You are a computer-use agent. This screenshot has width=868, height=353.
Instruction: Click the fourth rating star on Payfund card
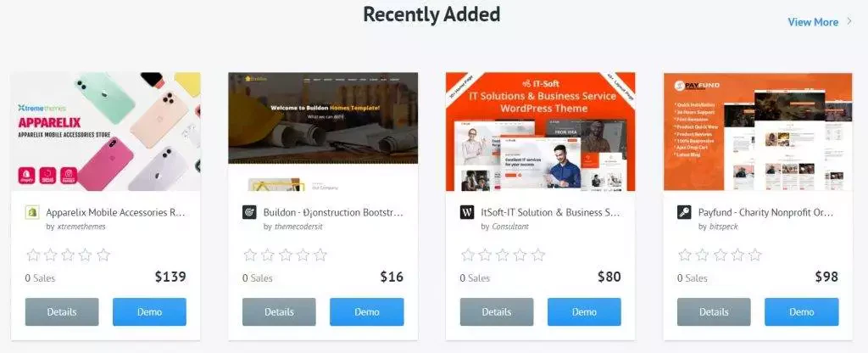click(x=737, y=255)
